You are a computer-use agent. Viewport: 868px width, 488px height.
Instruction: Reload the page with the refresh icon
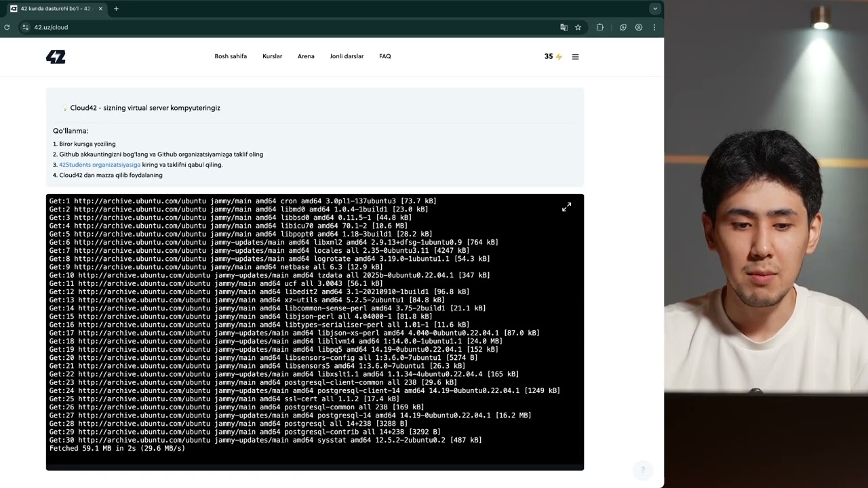(7, 27)
